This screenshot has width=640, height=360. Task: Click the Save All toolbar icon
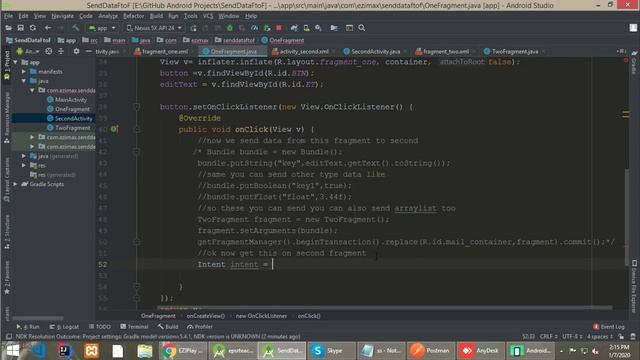(20, 28)
